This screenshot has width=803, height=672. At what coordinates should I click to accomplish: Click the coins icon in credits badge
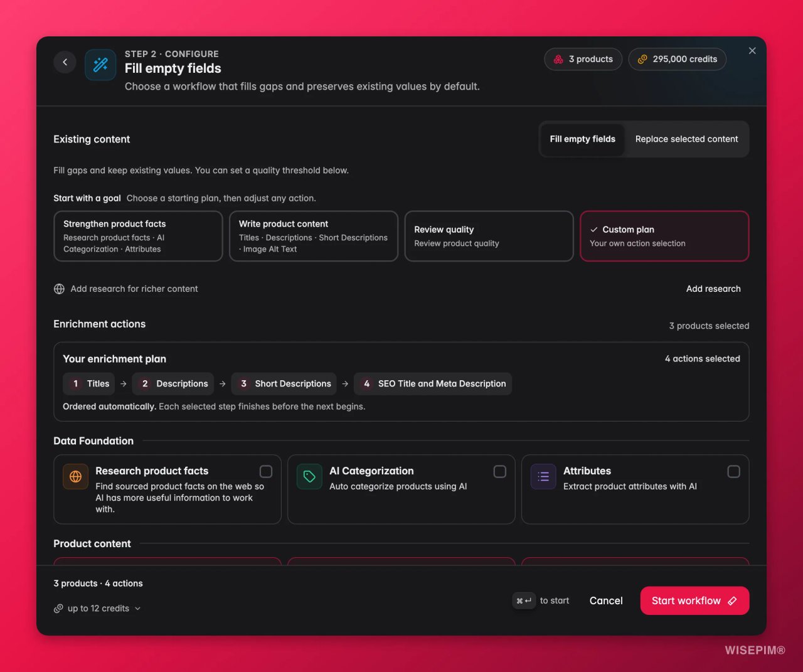[x=642, y=59]
